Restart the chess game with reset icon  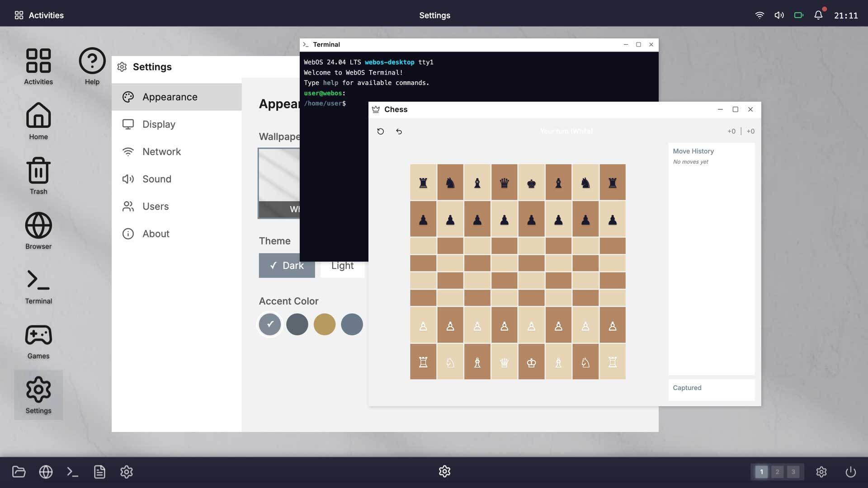381,131
